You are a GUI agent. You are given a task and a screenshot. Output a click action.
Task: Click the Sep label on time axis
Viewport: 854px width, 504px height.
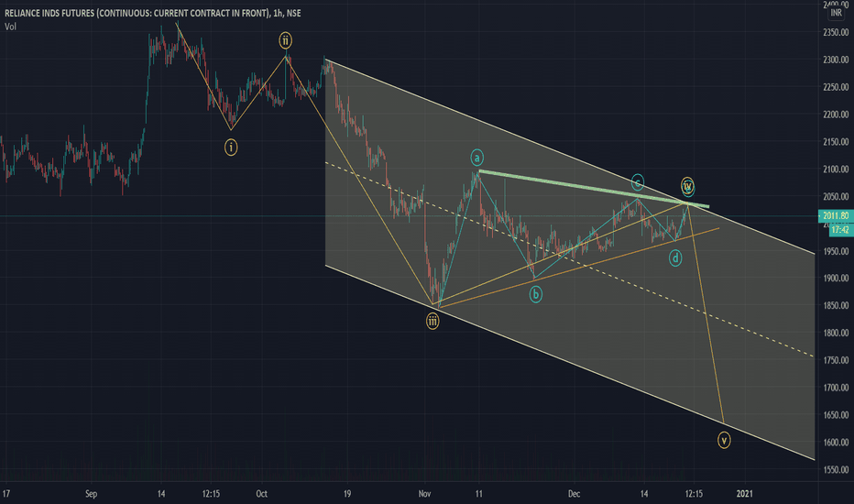pyautogui.click(x=91, y=494)
